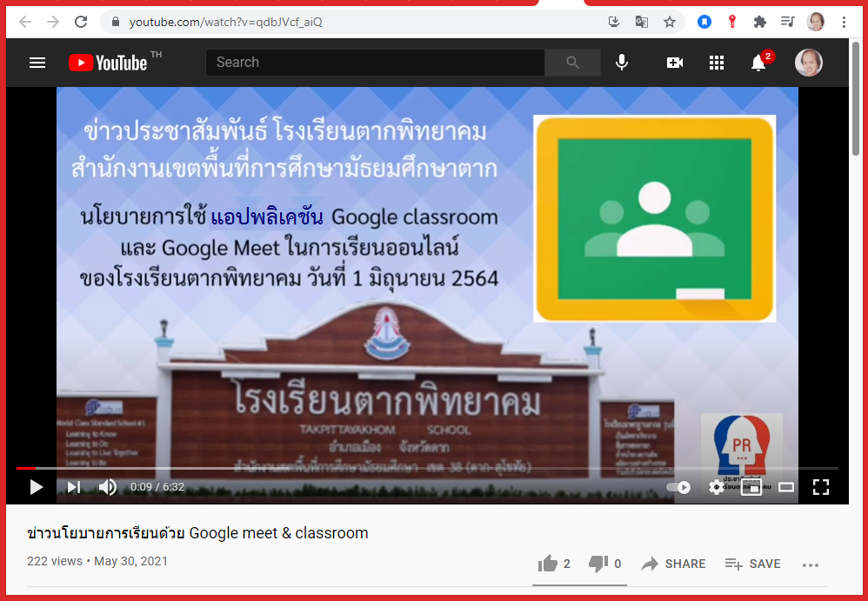Toggle theater mode
Viewport: 868px width, 601px height.
tap(786, 487)
